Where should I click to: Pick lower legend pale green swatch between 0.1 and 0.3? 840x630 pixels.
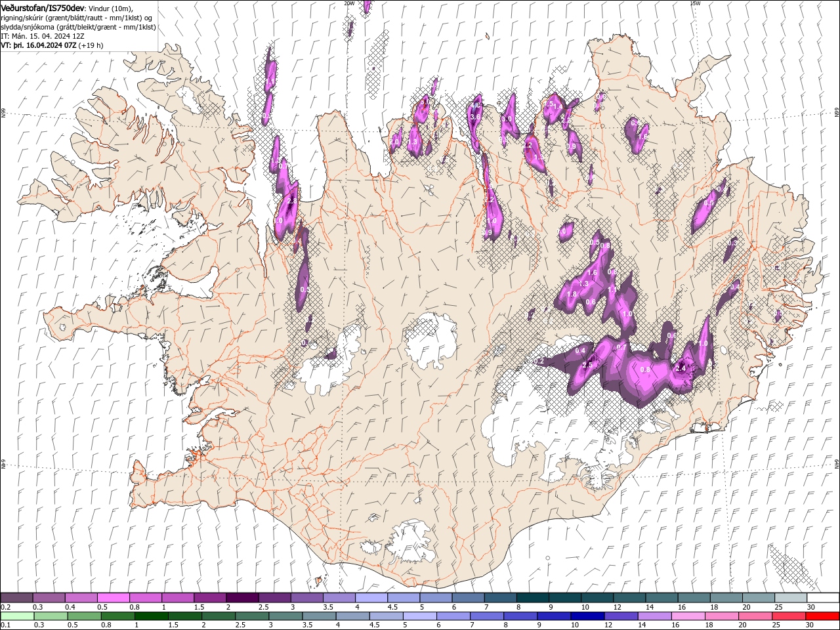[17, 616]
